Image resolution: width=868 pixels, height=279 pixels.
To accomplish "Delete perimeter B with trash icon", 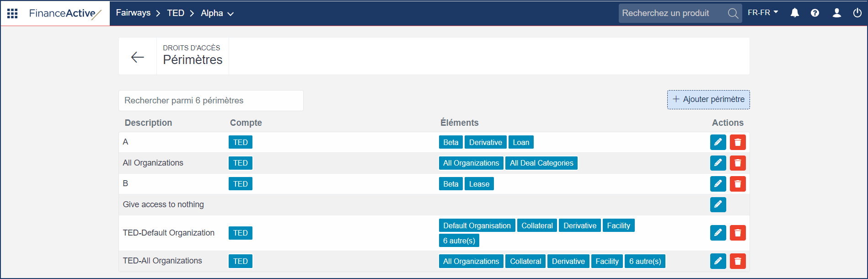I will (x=738, y=184).
